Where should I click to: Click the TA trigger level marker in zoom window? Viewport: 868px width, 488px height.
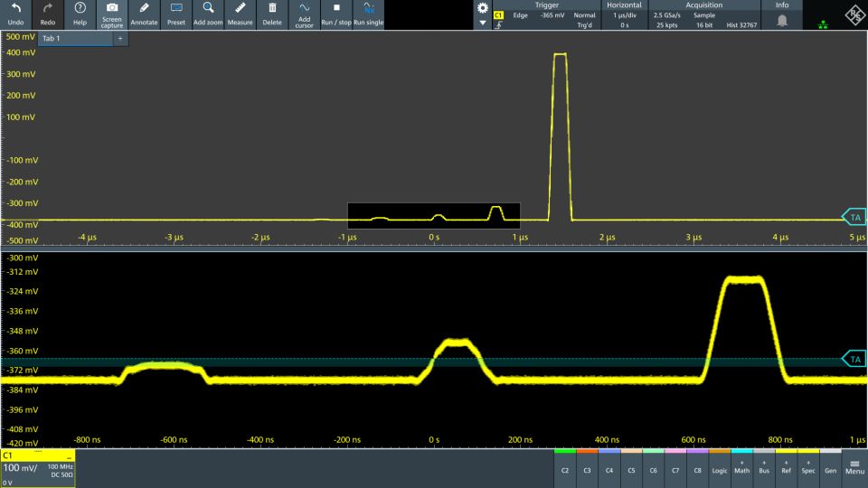coord(854,359)
